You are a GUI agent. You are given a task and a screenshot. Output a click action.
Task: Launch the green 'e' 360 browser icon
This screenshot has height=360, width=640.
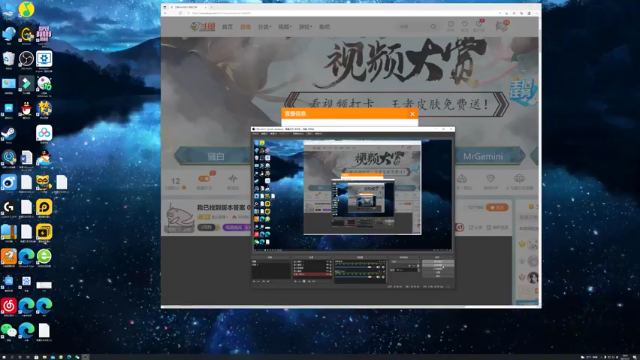(x=44, y=256)
